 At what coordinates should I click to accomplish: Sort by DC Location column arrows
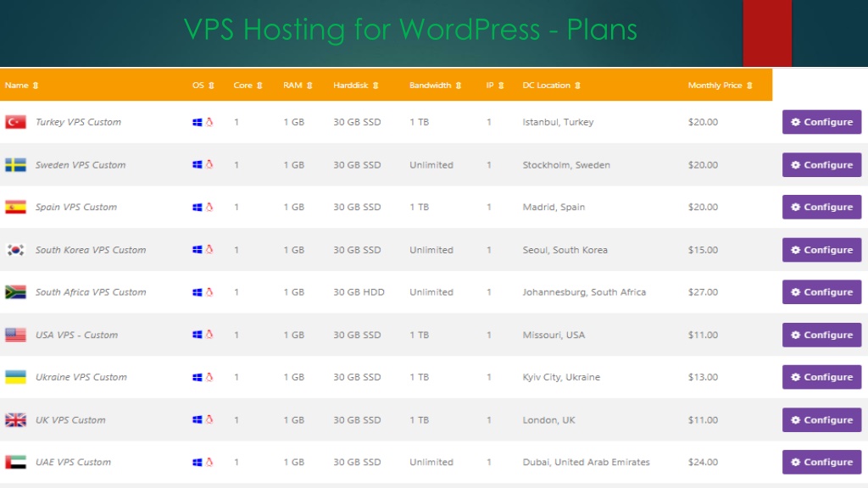pos(577,86)
